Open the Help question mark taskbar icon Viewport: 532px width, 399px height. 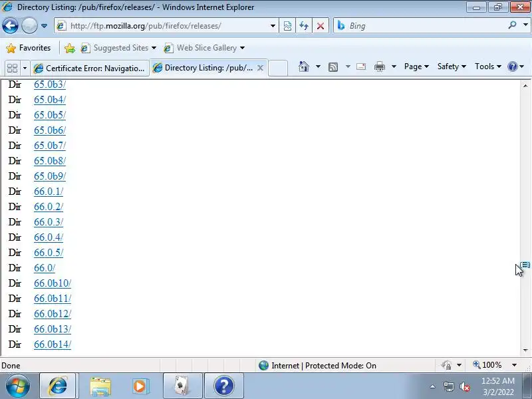pyautogui.click(x=224, y=386)
